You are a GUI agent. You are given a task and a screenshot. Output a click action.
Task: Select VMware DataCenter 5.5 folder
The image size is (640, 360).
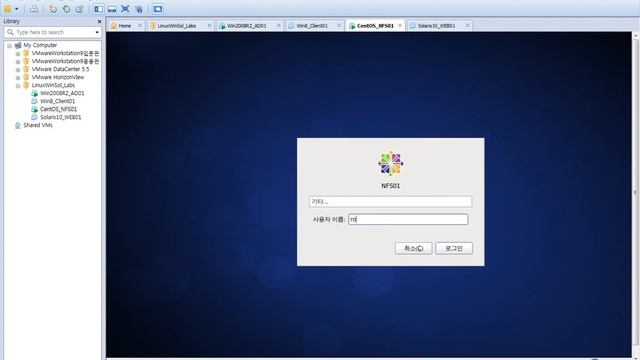pyautogui.click(x=60, y=69)
